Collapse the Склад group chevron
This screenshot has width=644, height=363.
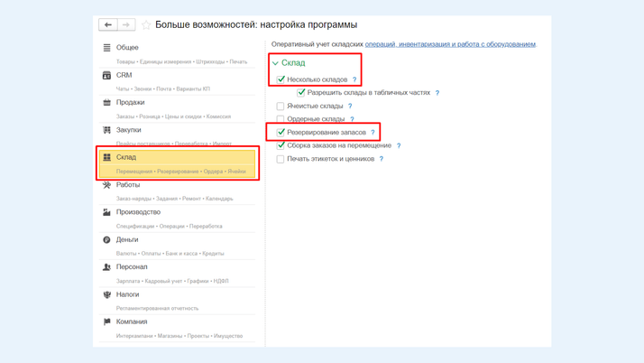click(x=275, y=63)
